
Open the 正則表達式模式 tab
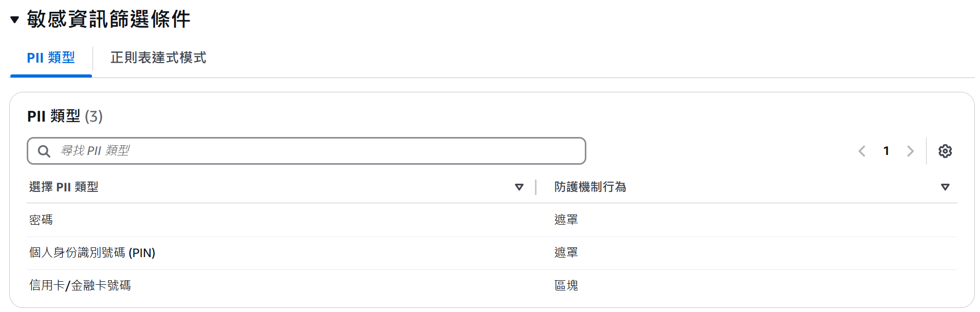[x=158, y=57]
